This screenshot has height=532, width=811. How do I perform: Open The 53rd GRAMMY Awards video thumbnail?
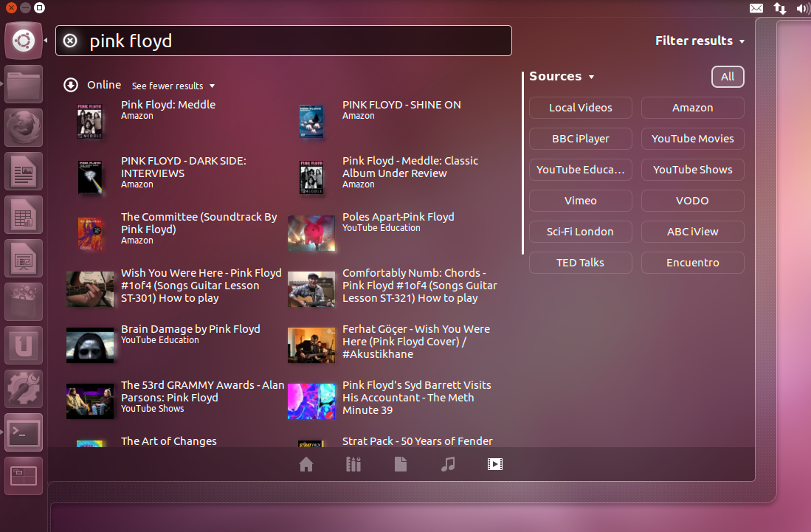coord(90,401)
